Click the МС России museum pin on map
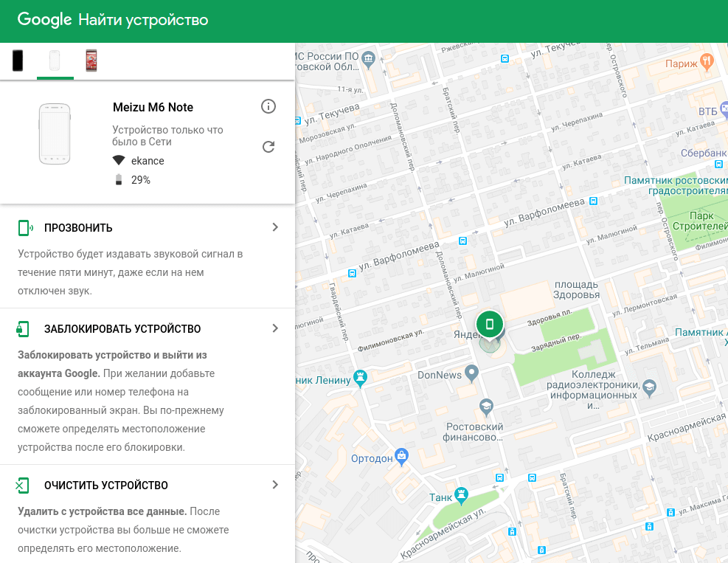Image resolution: width=728 pixels, height=563 pixels. 368,60
